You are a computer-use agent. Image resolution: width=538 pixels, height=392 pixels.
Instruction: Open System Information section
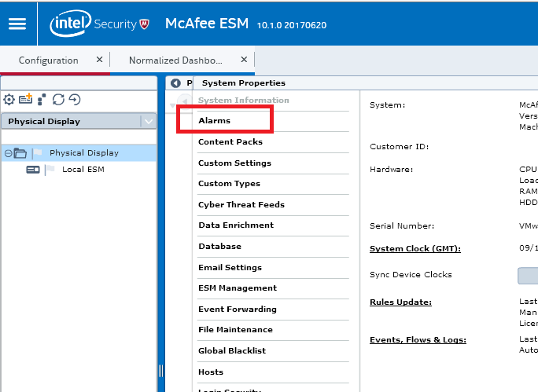(244, 100)
